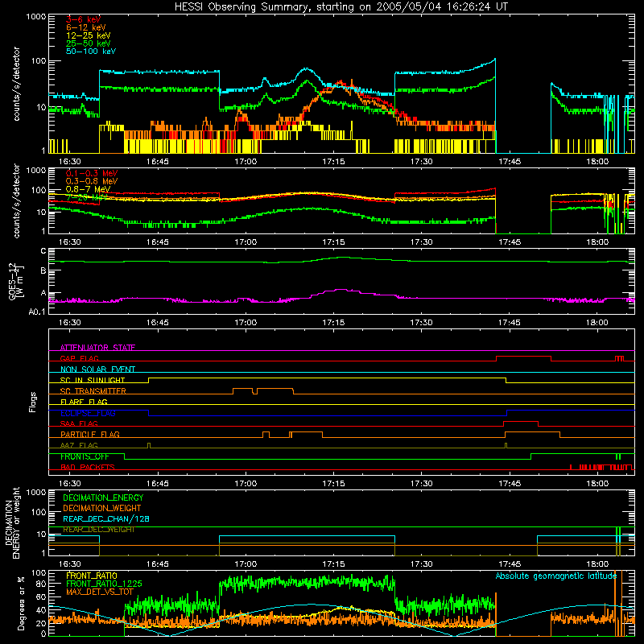Screen dimensions: 644x644
Task: Click the HESSI Observing Summary title
Action: (x=341, y=7)
